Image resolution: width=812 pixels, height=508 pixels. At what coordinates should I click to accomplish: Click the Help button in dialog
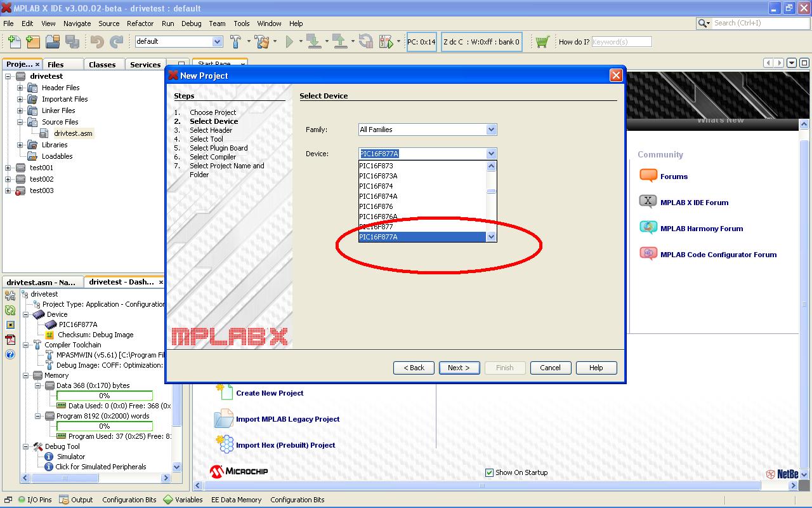coord(596,368)
